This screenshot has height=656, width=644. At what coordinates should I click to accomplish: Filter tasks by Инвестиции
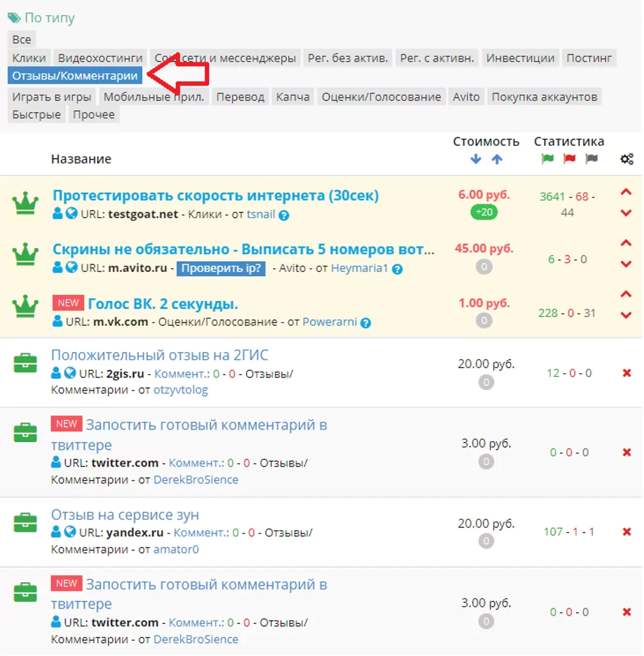[520, 58]
